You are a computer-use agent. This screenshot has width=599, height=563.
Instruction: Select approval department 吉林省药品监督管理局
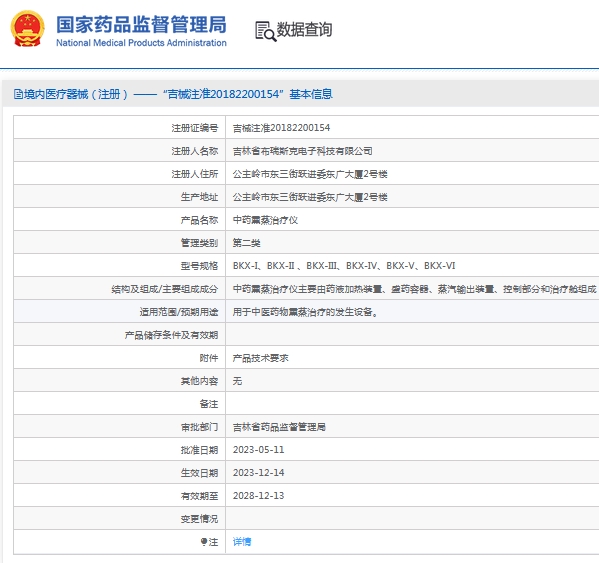[279, 427]
